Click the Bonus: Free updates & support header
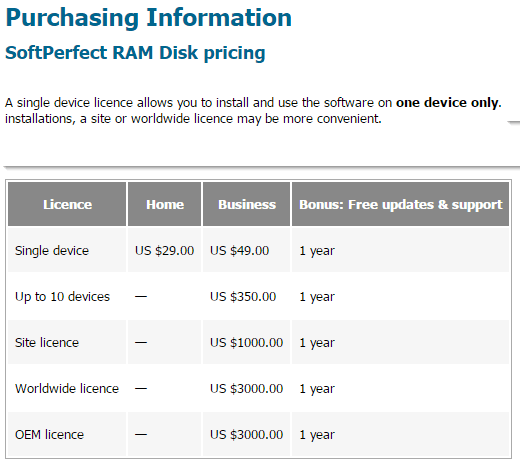This screenshot has width=520, height=462. (x=401, y=204)
